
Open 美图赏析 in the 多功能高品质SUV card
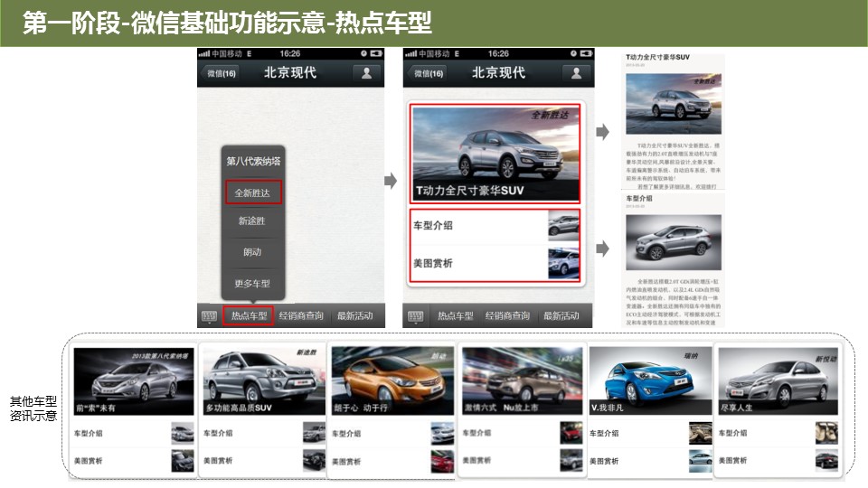click(264, 460)
